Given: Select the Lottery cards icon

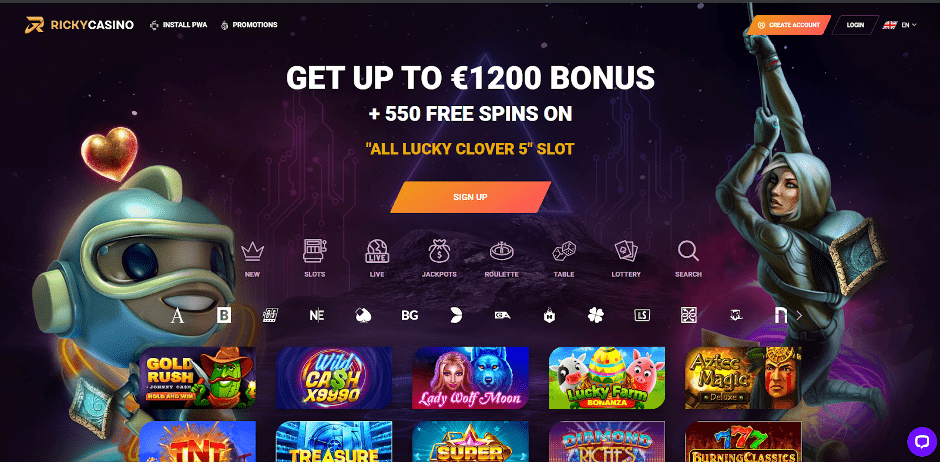Looking at the screenshot, I should tap(626, 251).
